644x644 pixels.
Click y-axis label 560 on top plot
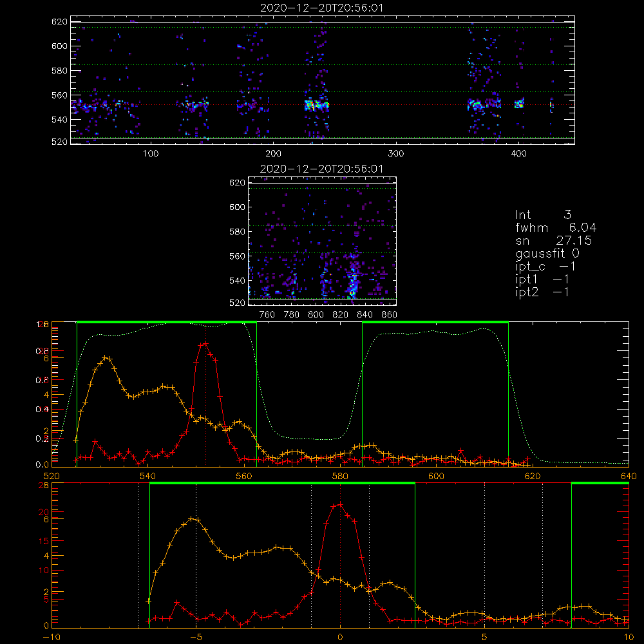pos(59,95)
